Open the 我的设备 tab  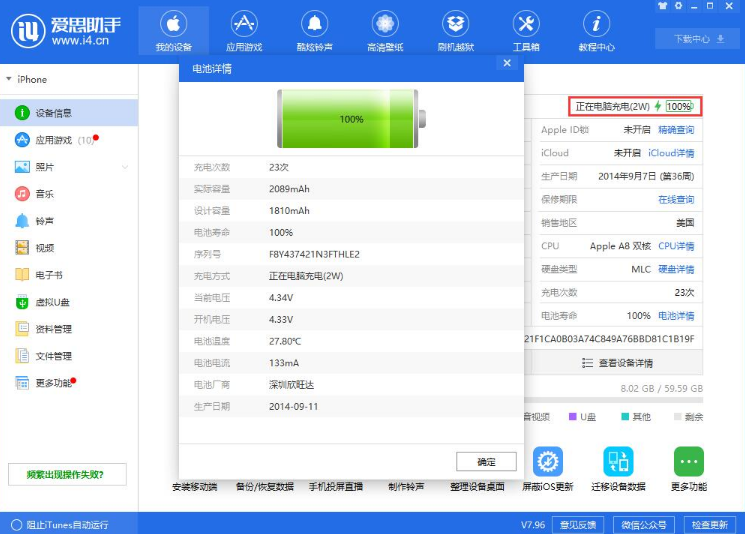tap(173, 31)
